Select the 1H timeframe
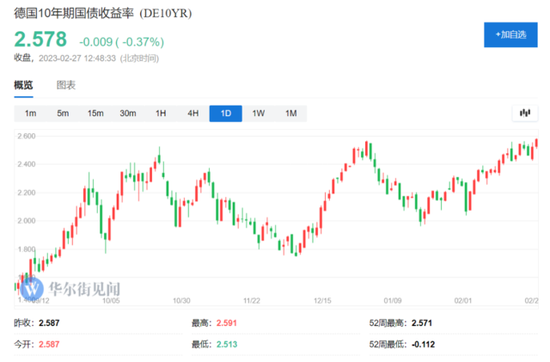The width and height of the screenshot is (550, 362). (x=161, y=113)
